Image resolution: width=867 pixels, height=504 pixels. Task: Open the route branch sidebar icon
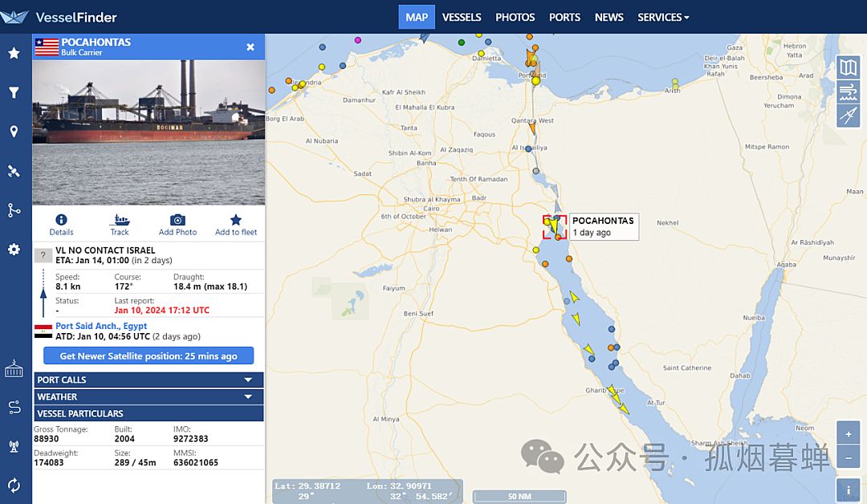click(x=14, y=210)
